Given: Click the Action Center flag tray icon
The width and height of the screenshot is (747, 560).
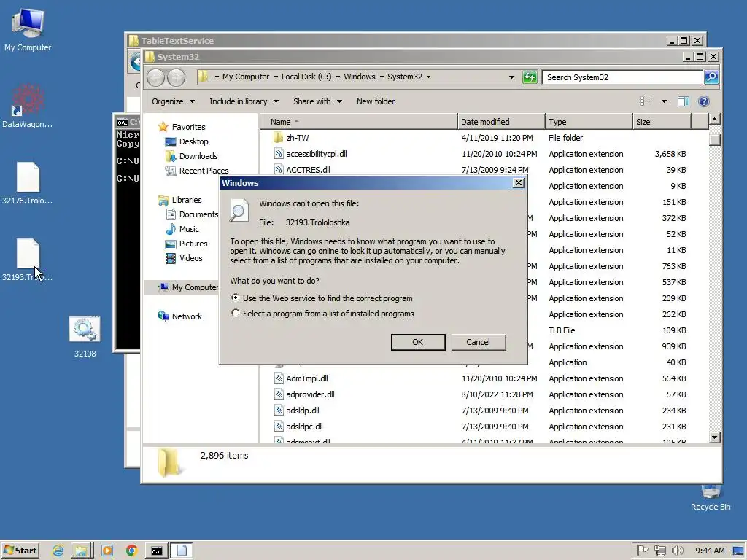Looking at the screenshot, I should click(642, 551).
